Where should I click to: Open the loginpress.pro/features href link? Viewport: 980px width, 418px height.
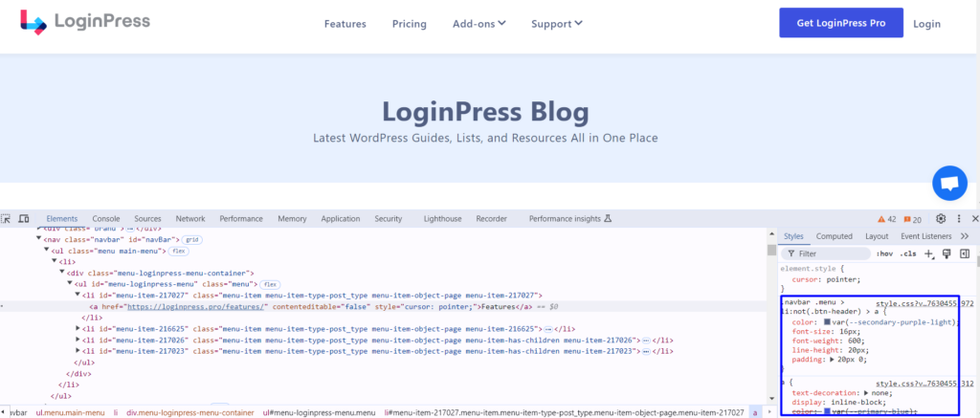click(197, 306)
